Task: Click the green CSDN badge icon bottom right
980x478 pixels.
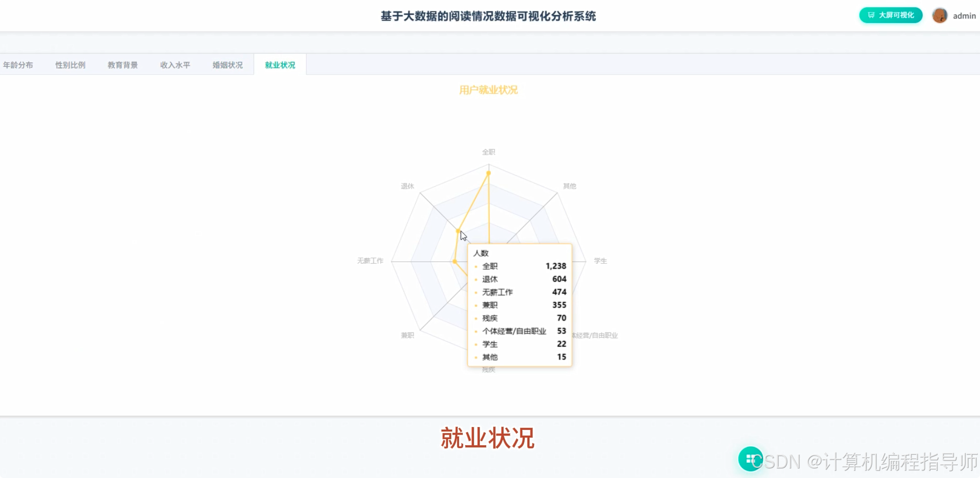Action: [x=750, y=458]
